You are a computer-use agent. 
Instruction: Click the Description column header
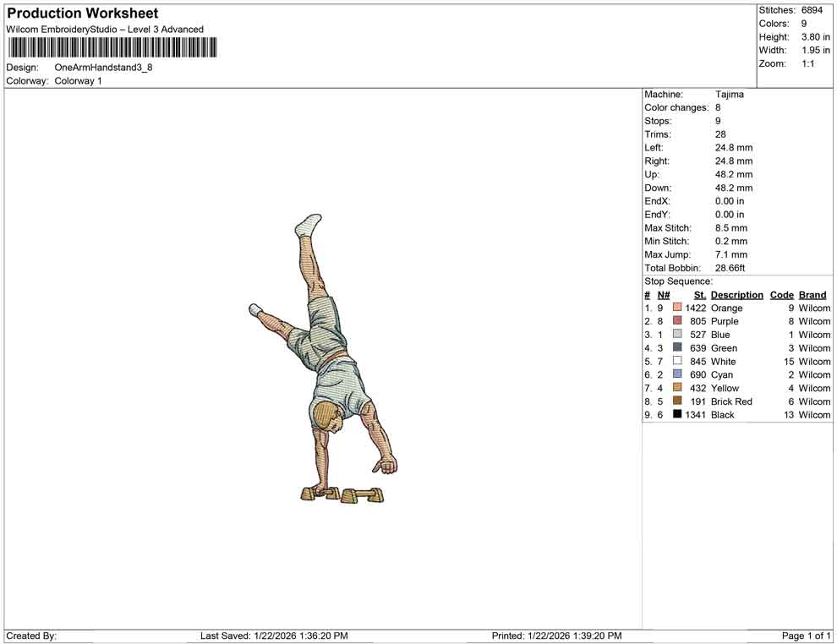pos(737,294)
